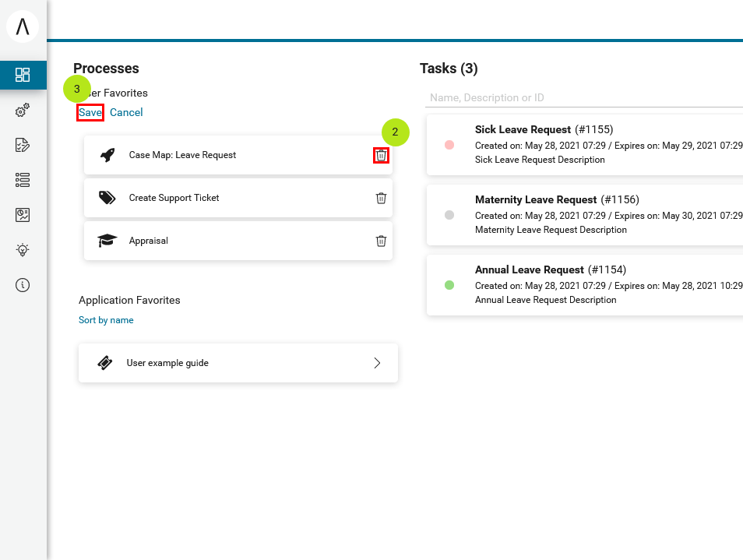
Task: Delete the Create Support Ticket favorite
Action: (x=381, y=198)
